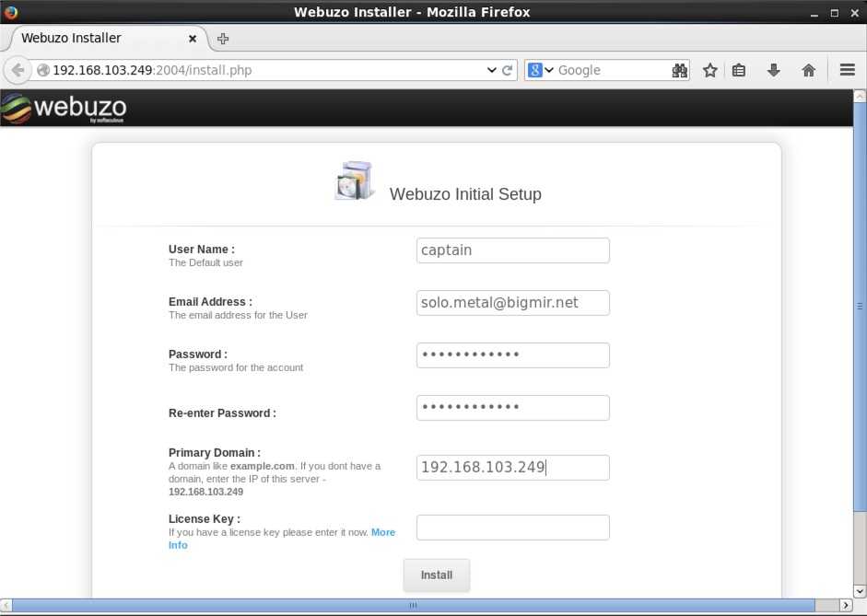Close the Webuzo Installer tab
This screenshot has height=616, width=867.
point(193,39)
